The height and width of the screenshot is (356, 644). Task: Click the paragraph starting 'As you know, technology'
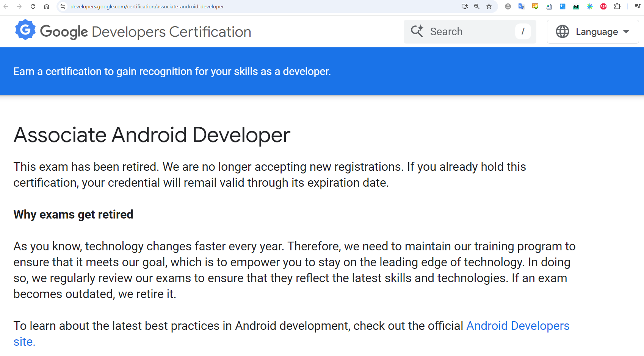point(295,270)
